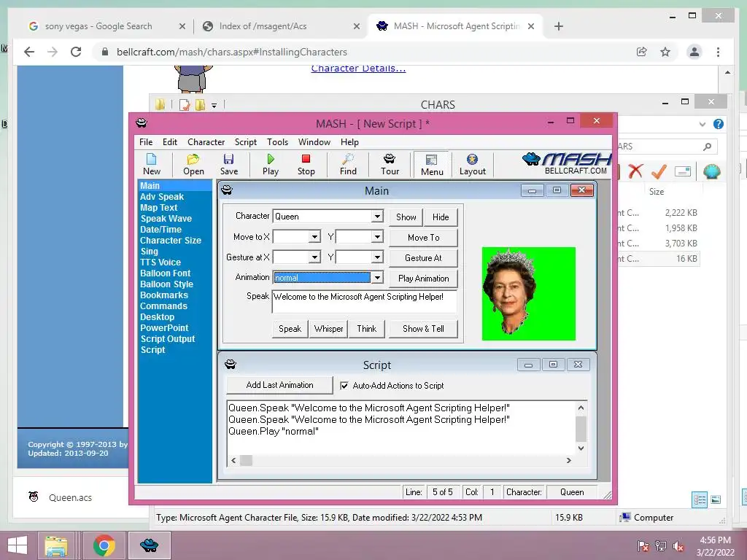Select TTS Voice in the sidebar
Viewport: 747px width, 560px height.
point(160,262)
